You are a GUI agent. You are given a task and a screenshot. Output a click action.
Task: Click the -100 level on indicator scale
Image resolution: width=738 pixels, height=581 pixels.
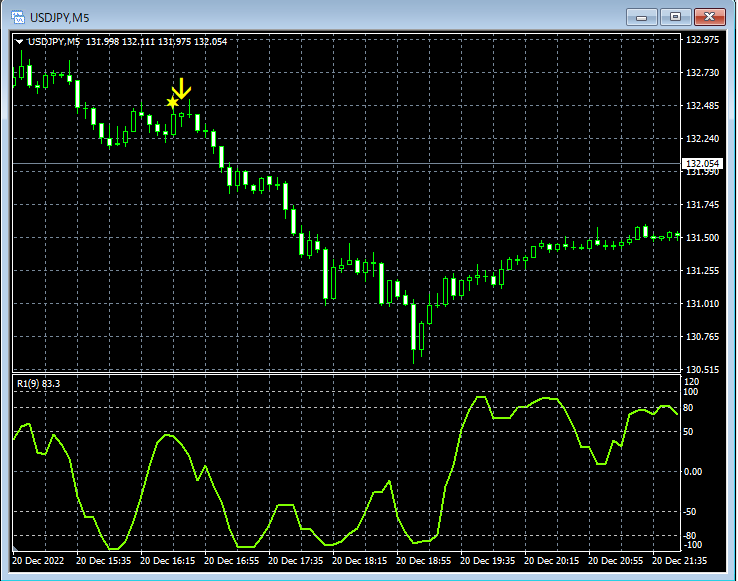(x=691, y=546)
